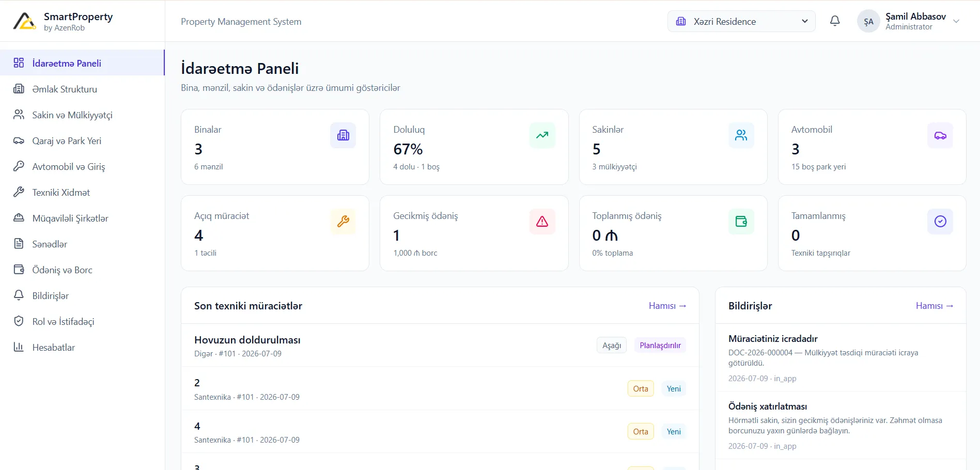Image resolution: width=980 pixels, height=470 pixels.
Task: Click the checkmark icon on Tamamlanmış card
Action: 940,222
